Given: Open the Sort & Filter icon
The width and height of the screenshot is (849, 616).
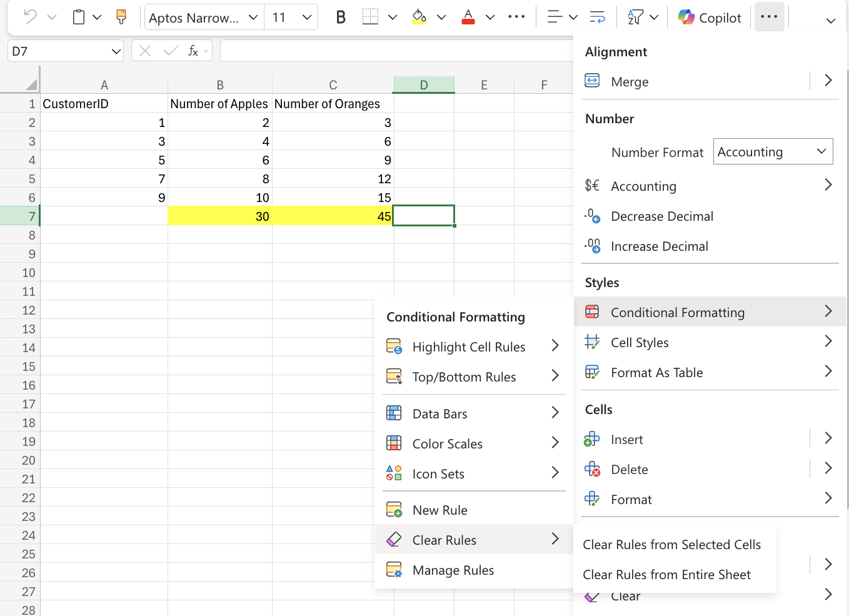Looking at the screenshot, I should click(x=635, y=18).
